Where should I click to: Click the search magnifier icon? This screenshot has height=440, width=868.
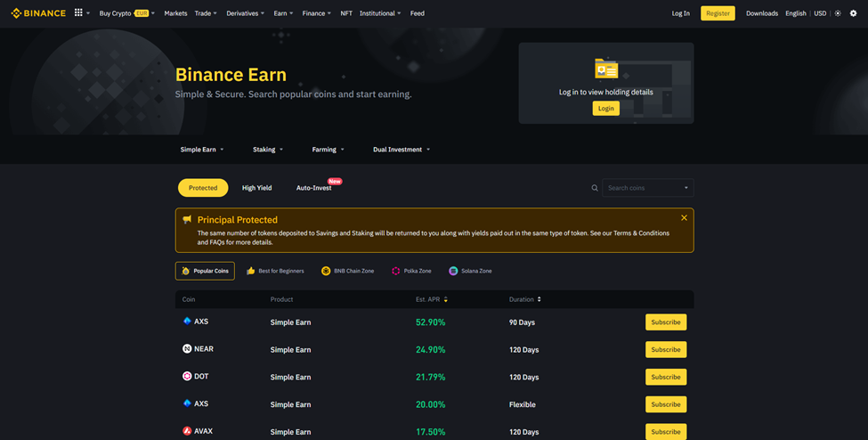595,188
